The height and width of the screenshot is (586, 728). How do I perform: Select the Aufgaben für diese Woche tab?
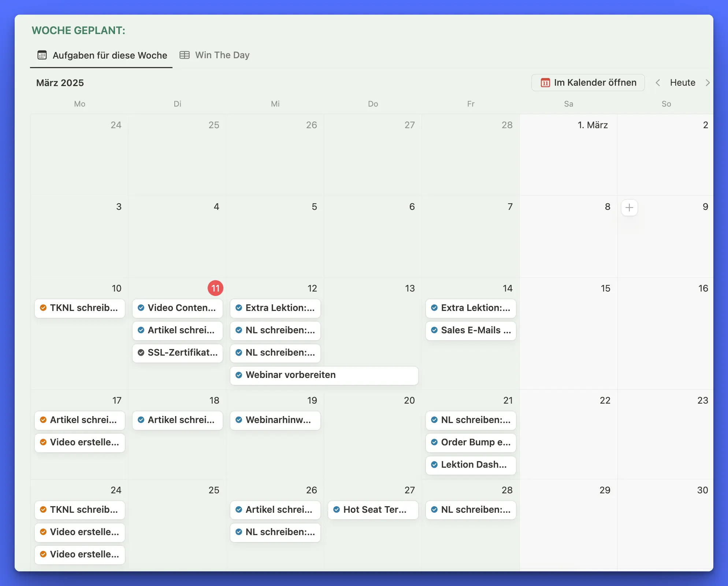point(109,55)
